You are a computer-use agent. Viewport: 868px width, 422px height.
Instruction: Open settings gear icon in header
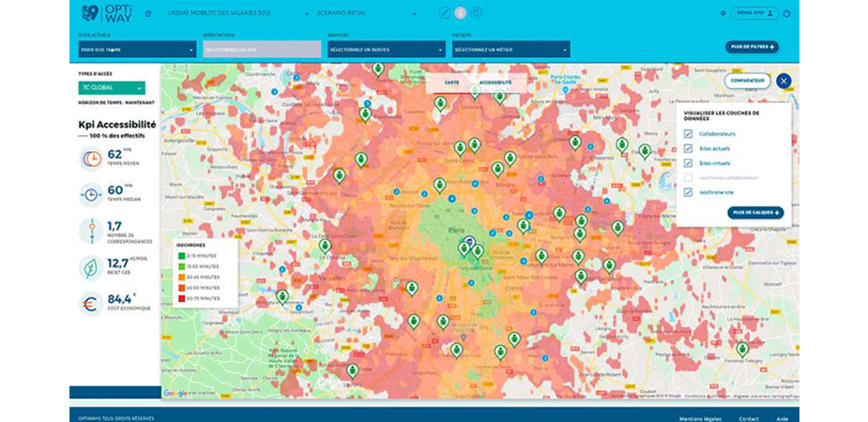click(x=723, y=13)
